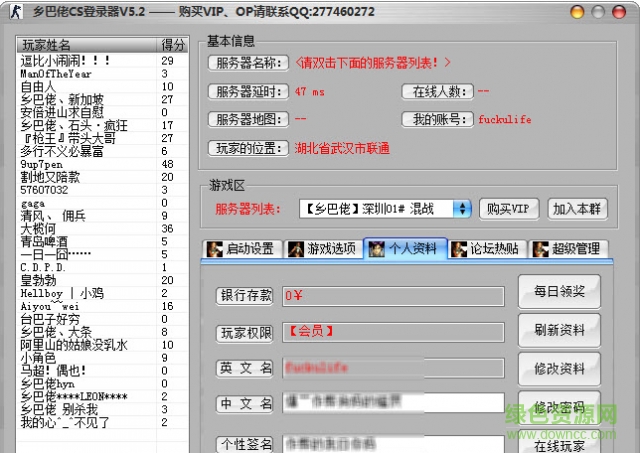640x453 pixels.
Task: Click the 个性签名 label button
Action: tap(244, 444)
